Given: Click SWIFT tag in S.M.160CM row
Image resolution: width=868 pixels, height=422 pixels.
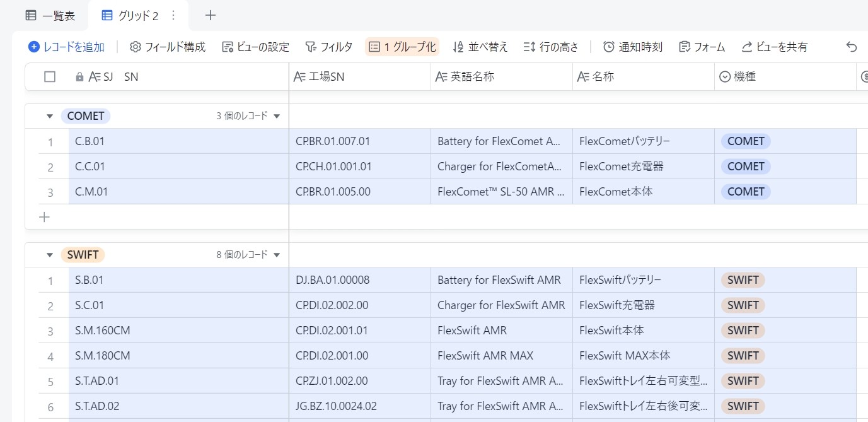Looking at the screenshot, I should point(743,331).
